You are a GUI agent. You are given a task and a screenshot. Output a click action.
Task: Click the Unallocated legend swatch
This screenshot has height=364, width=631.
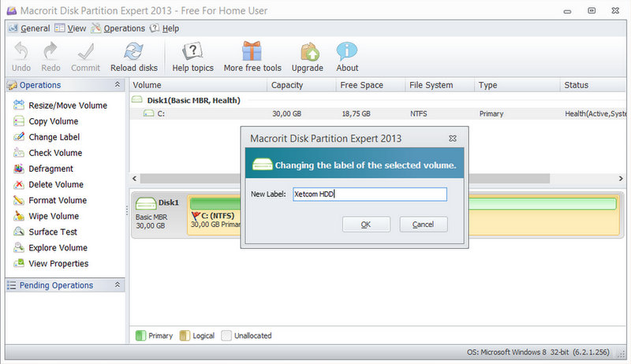pos(226,336)
